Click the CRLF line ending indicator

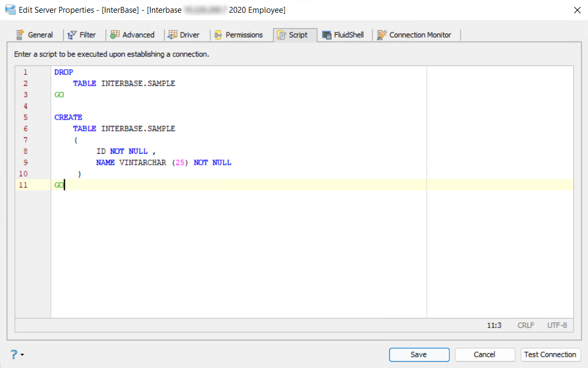click(526, 325)
